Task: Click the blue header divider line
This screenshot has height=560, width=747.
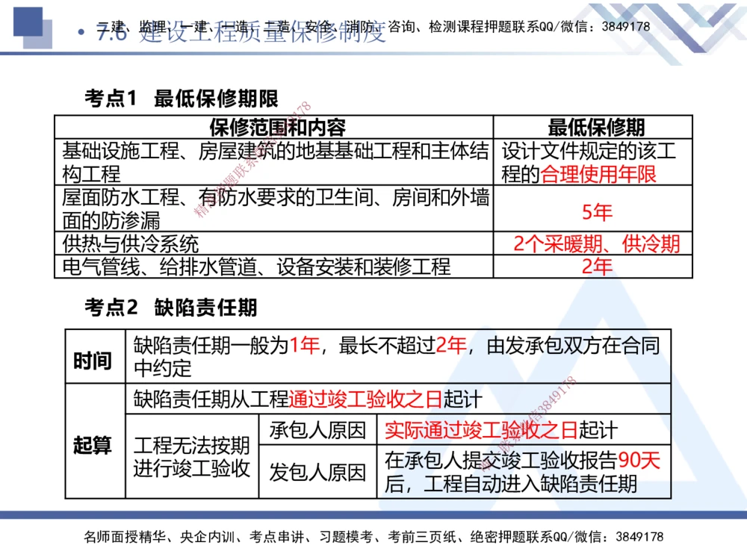Action: [373, 56]
